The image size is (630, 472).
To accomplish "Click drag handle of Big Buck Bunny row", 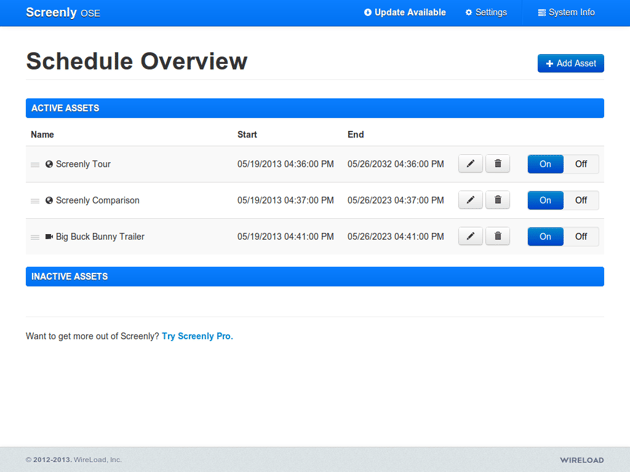I will (35, 238).
